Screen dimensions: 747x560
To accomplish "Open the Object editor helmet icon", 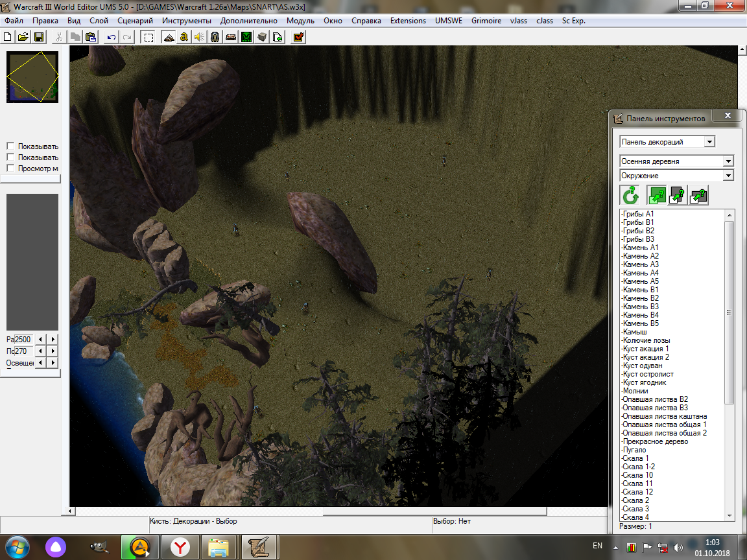I will coord(215,37).
